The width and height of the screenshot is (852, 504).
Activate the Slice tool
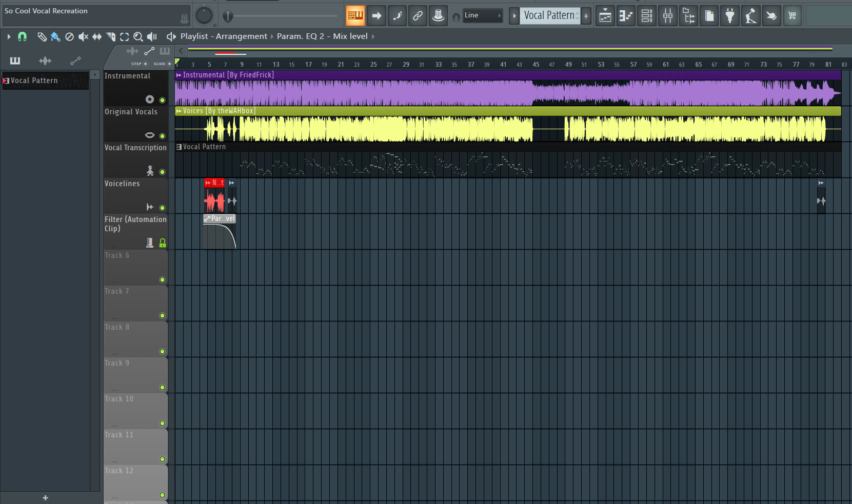110,36
